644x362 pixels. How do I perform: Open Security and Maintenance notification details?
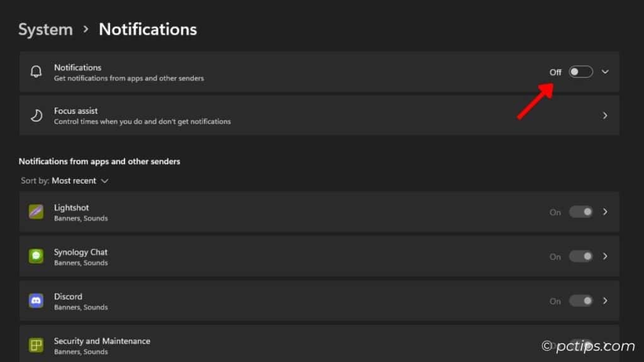604,345
